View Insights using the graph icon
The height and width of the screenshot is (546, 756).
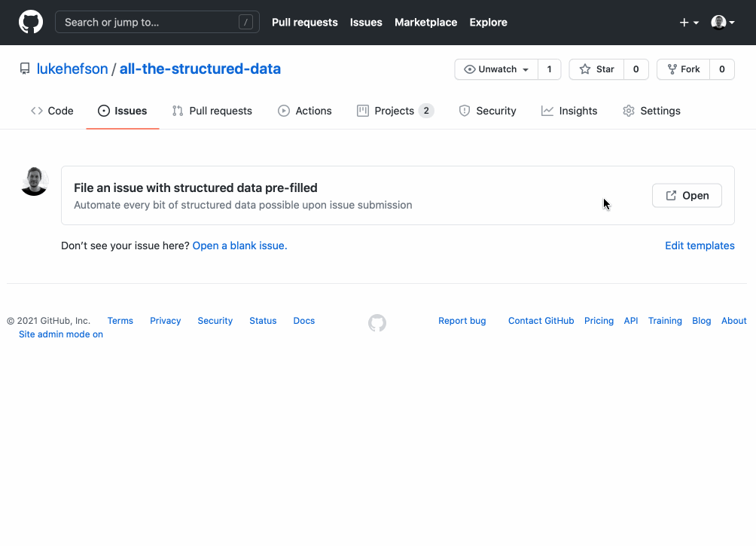pyautogui.click(x=547, y=111)
